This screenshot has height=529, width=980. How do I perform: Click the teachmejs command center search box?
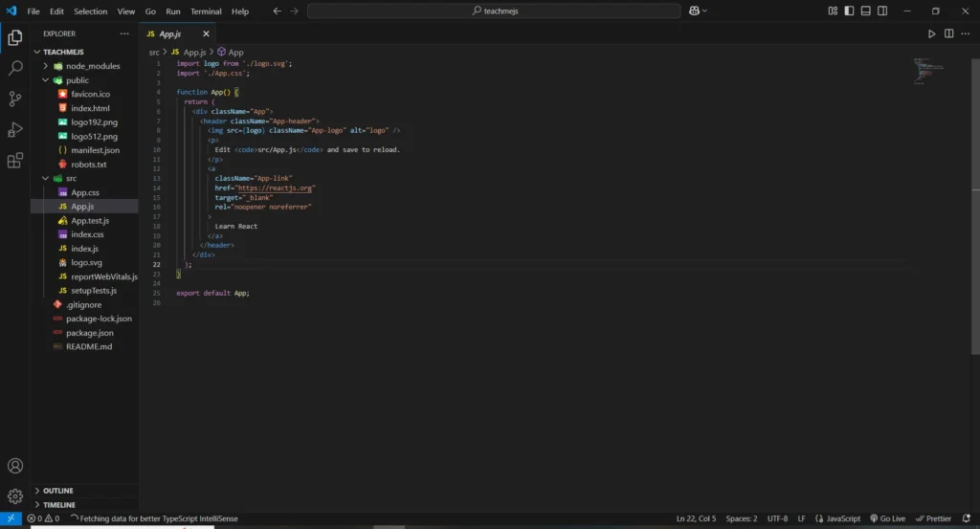[x=494, y=11]
